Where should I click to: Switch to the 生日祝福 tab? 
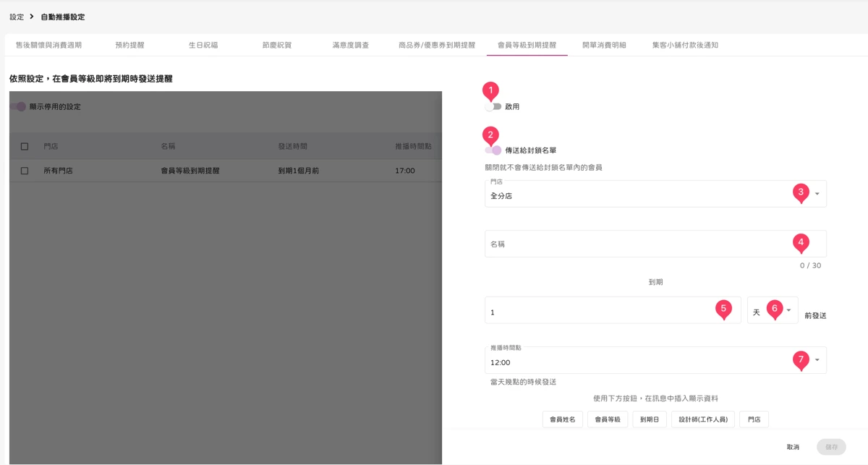[x=203, y=45]
